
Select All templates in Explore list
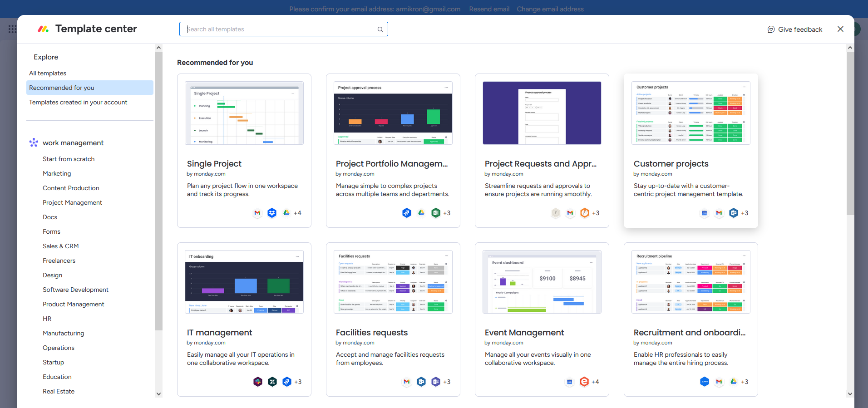[90, 73]
